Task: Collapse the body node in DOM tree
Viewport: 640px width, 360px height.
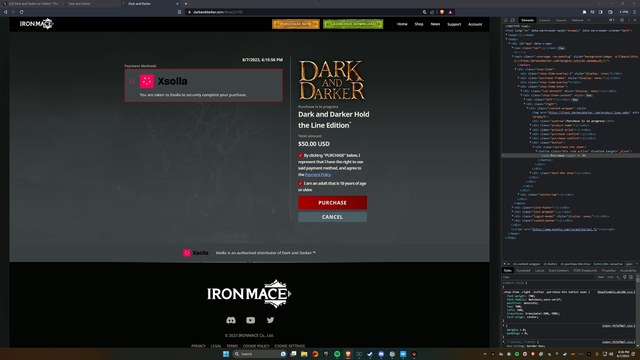Action: tap(507, 39)
